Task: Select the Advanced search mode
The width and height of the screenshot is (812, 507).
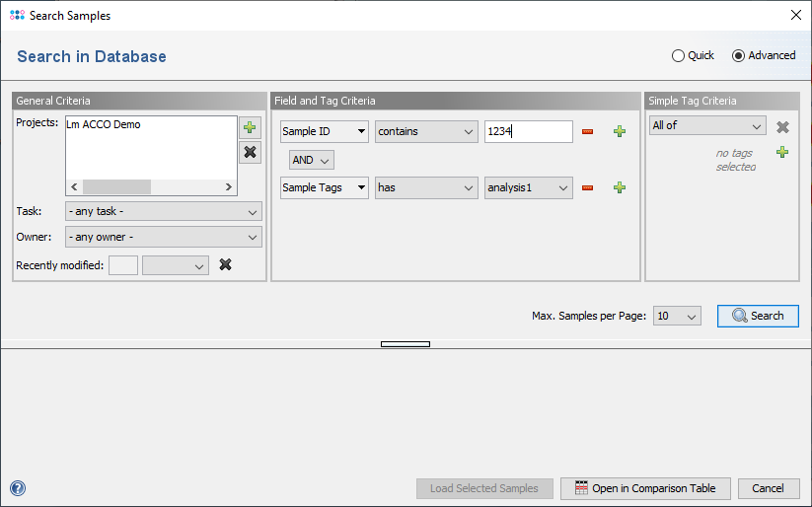Action: (738, 56)
